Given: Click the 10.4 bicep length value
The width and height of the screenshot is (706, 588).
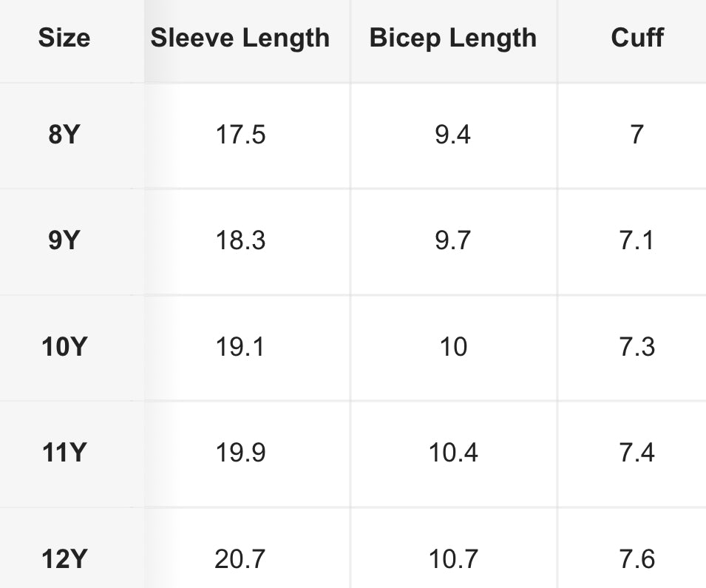Looking at the screenshot, I should click(x=453, y=453).
